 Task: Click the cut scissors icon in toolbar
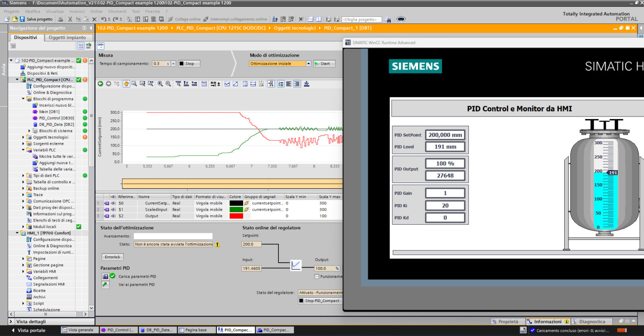[70, 19]
